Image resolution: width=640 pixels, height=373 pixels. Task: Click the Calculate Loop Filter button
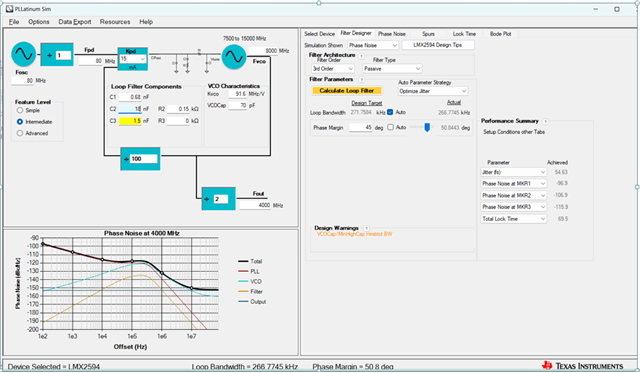click(347, 91)
